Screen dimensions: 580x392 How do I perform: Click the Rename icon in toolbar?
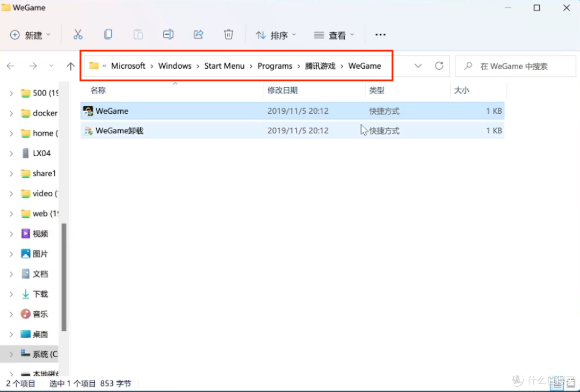click(168, 35)
